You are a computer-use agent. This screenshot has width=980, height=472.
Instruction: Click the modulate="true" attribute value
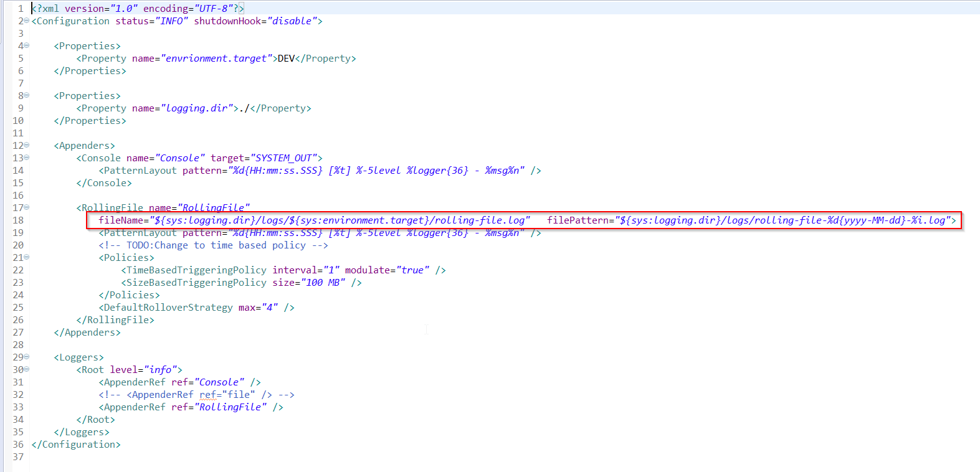(x=413, y=270)
